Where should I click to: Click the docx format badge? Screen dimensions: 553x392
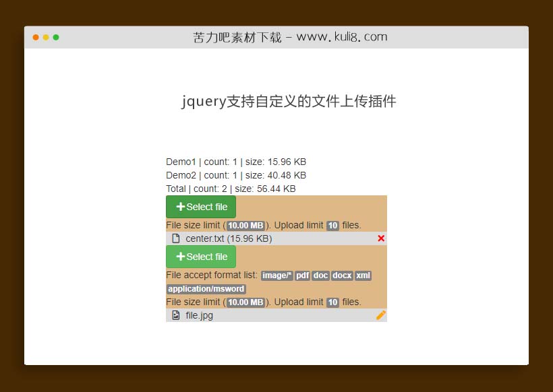(341, 275)
